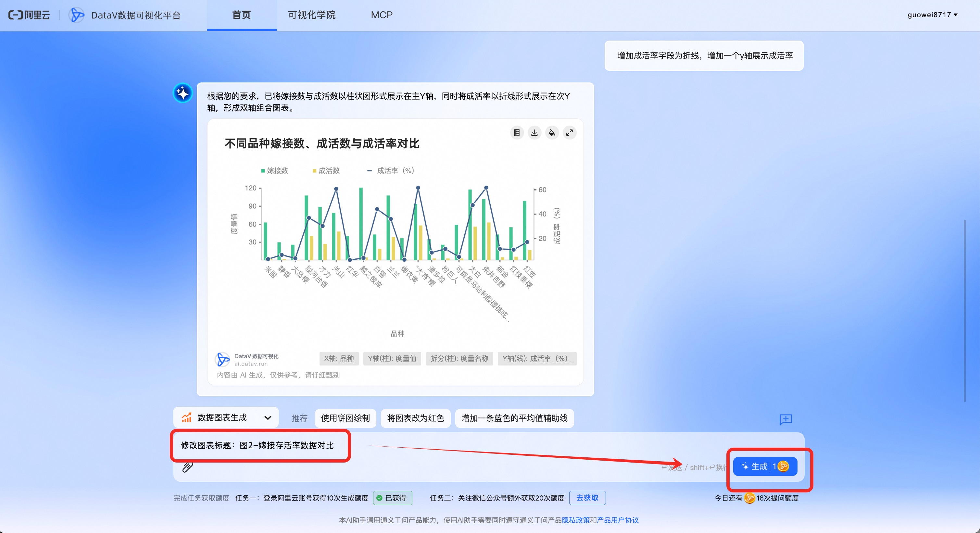Click the 去获取 button for task two
Image resolution: width=980 pixels, height=533 pixels.
pos(587,498)
